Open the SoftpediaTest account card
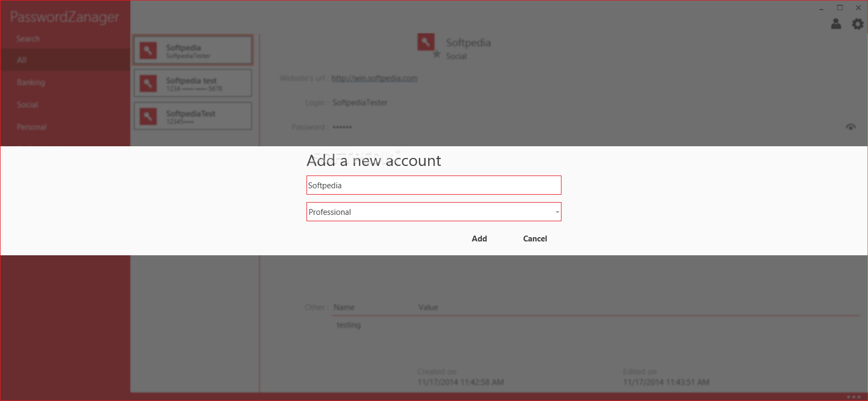The height and width of the screenshot is (401, 868). click(192, 116)
